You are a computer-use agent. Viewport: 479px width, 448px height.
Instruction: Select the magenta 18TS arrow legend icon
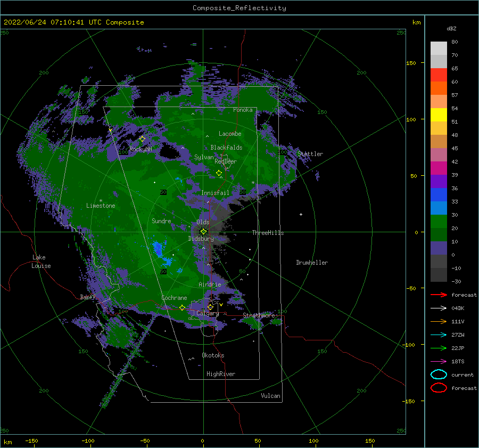[439, 361]
